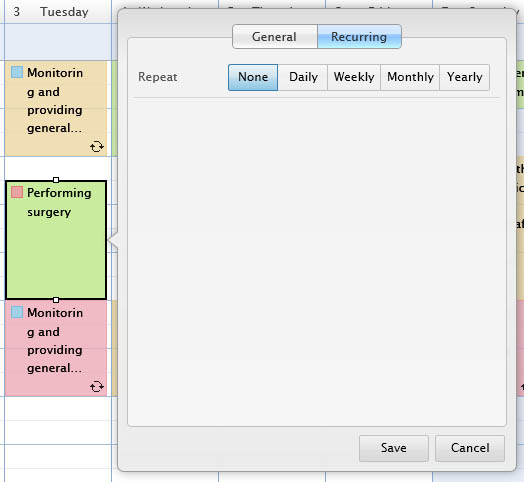Select the pink Monitoring event on Tuesday
Screen dimensions: 524x482
click(56, 348)
